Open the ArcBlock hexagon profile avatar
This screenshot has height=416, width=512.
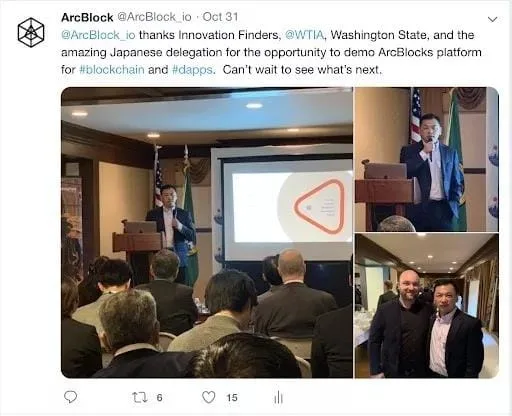(31, 32)
